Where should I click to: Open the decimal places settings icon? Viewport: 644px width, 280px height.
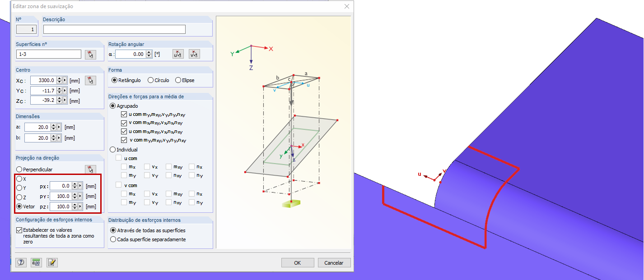pyautogui.click(x=36, y=262)
